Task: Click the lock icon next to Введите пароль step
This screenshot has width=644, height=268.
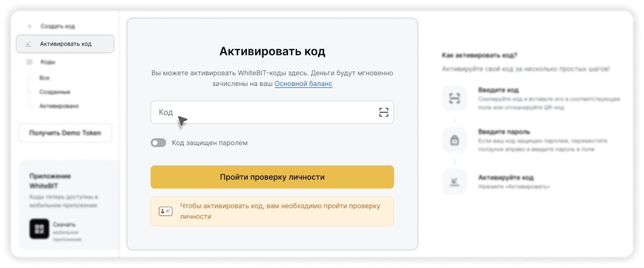Action: (x=454, y=140)
